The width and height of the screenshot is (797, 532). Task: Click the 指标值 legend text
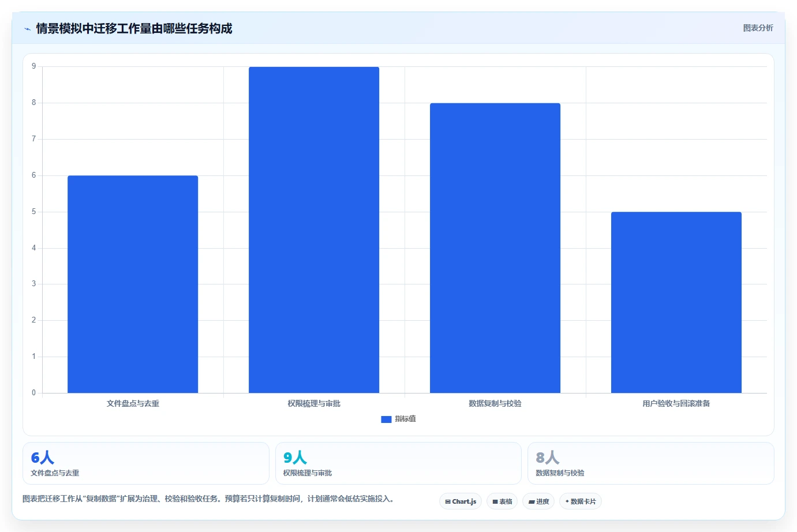(405, 419)
